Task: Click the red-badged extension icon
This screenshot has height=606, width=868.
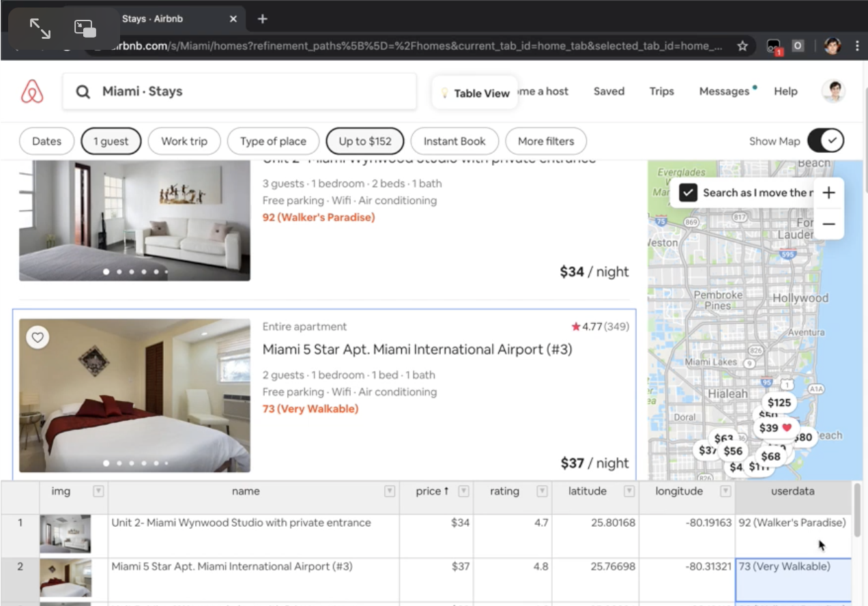Action: tap(774, 46)
